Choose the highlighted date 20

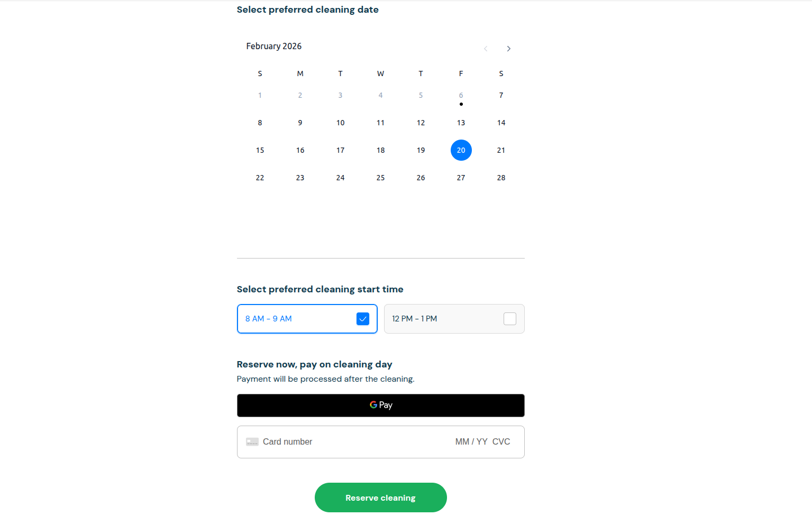(x=461, y=150)
